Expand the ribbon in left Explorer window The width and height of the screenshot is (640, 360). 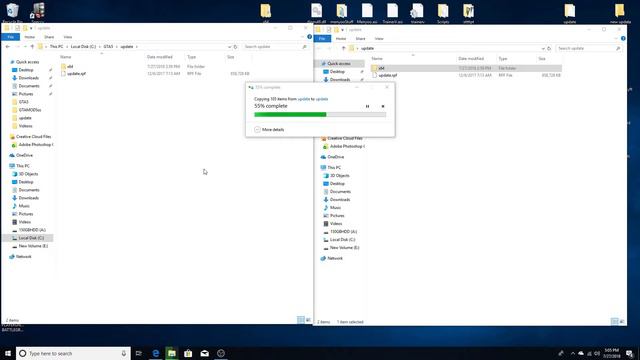coord(303,37)
